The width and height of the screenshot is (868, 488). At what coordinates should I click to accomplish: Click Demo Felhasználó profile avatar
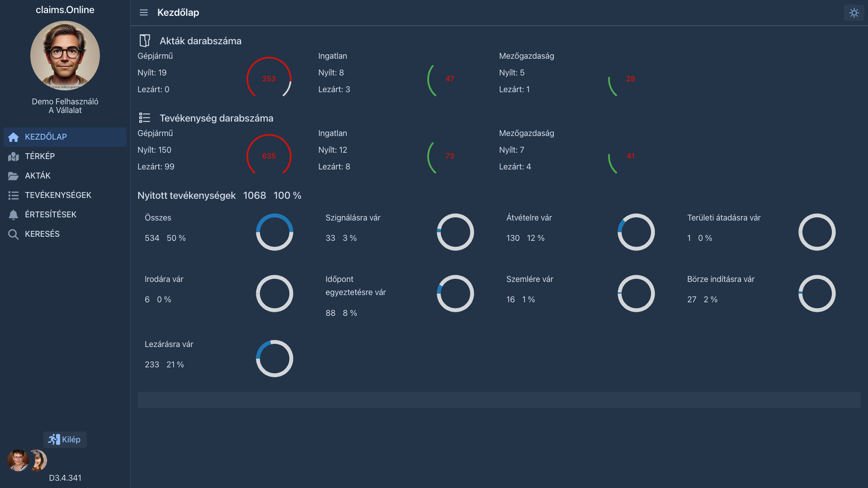point(65,56)
